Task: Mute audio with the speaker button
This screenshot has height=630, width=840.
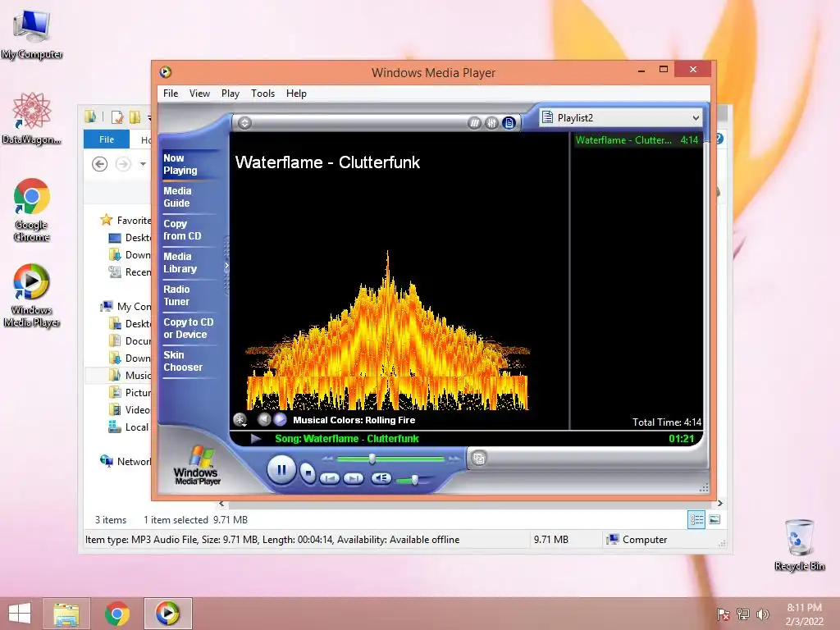Action: [x=381, y=478]
